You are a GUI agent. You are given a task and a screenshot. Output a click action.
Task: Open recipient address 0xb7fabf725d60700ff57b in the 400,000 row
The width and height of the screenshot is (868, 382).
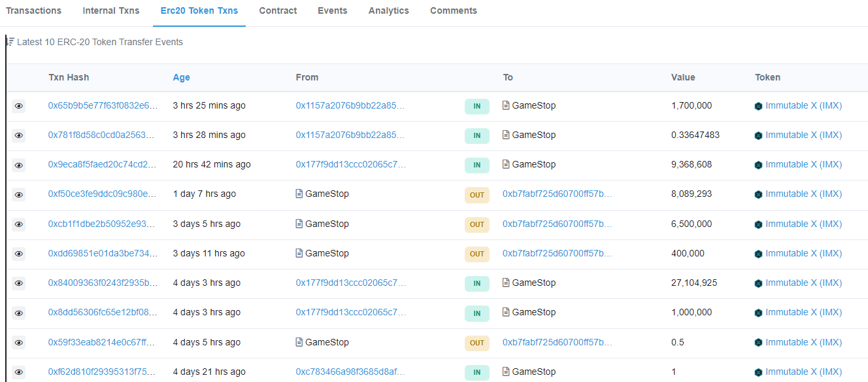557,253
